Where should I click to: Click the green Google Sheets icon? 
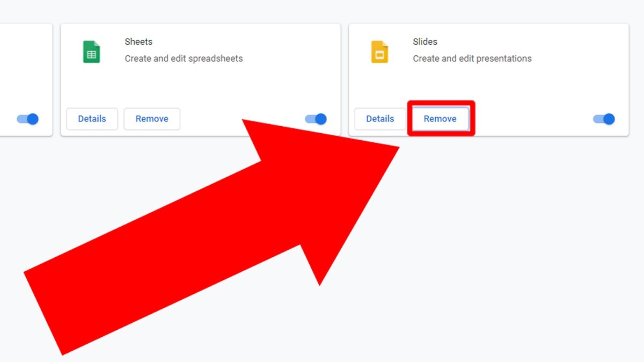coord(91,52)
